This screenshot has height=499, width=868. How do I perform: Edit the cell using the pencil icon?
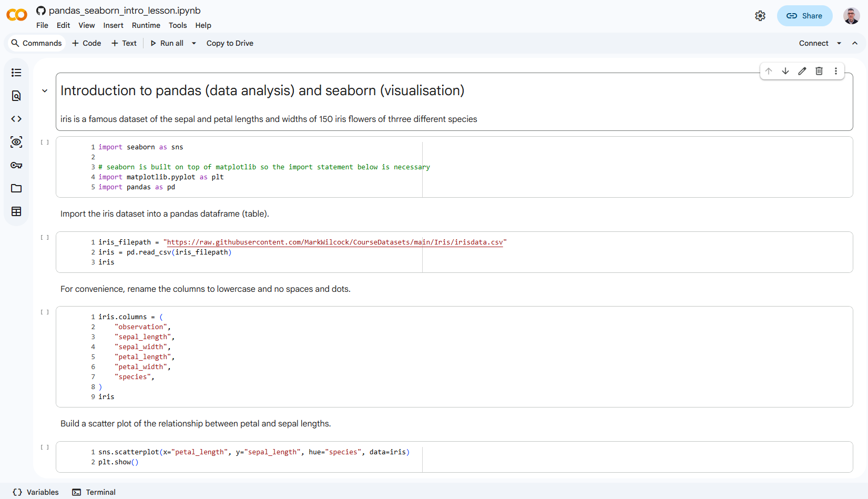click(x=802, y=70)
